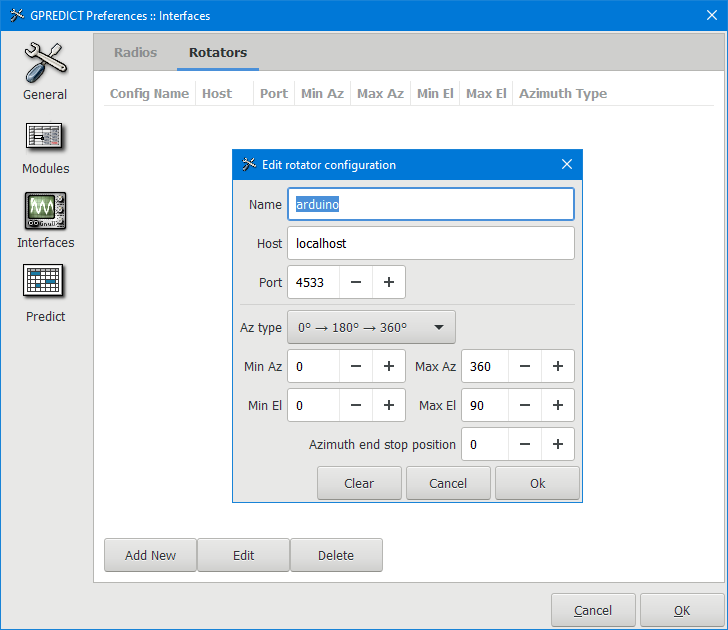This screenshot has width=728, height=630.
Task: Click the Port column header
Action: [274, 93]
